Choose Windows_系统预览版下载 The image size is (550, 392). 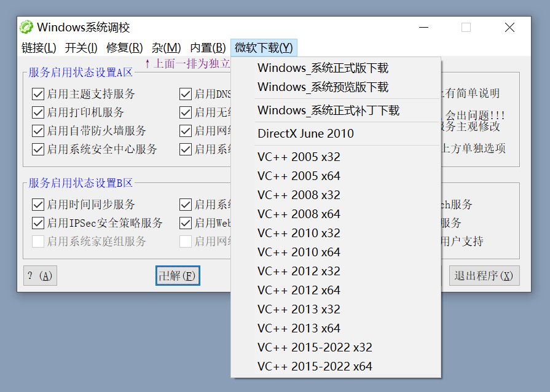click(336, 87)
